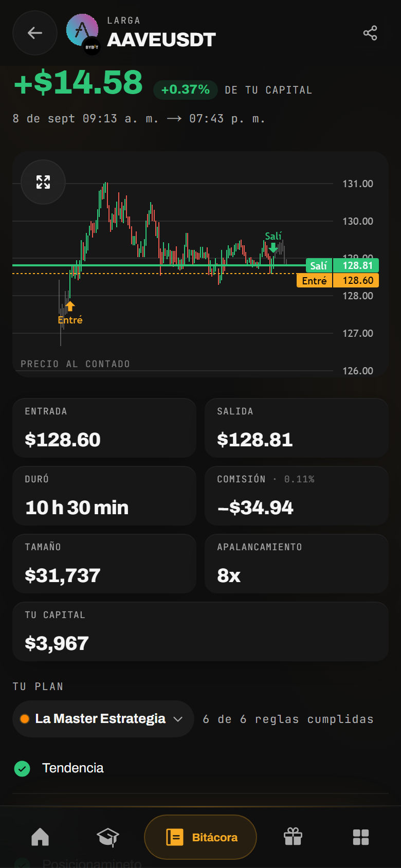
Task: Select the DURÓ 10 h 30 min card
Action: tap(104, 496)
